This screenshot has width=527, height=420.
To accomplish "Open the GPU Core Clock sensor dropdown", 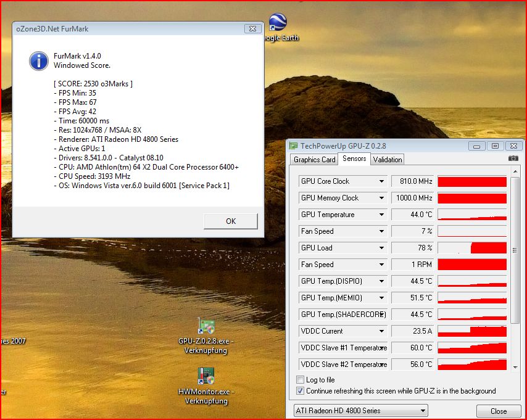I will [x=381, y=181].
